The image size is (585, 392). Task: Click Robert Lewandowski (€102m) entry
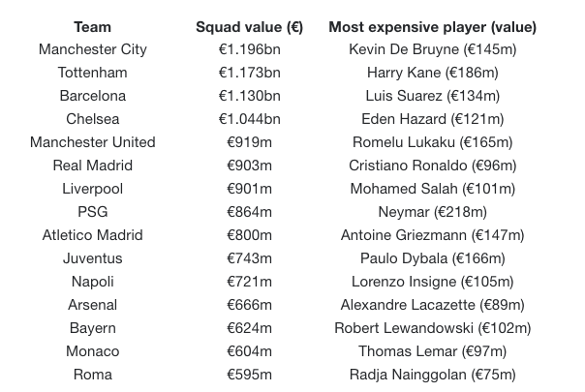click(432, 328)
